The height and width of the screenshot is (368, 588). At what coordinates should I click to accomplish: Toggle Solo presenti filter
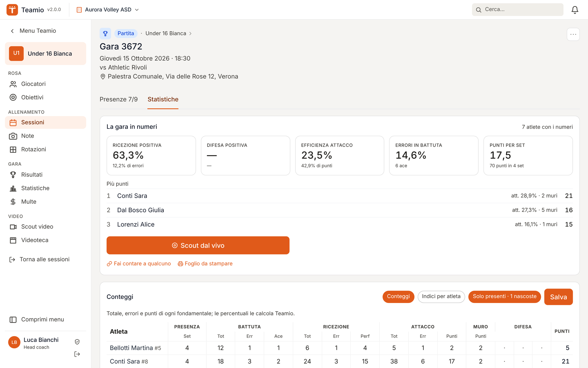pos(504,297)
